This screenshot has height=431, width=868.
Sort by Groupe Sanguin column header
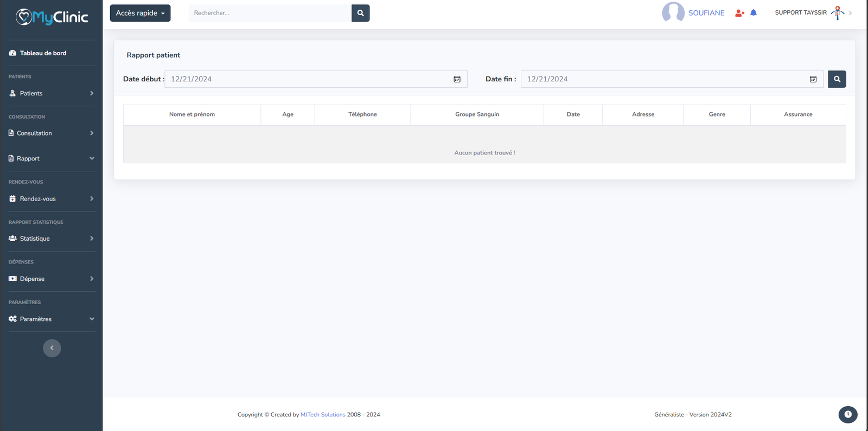477,114
